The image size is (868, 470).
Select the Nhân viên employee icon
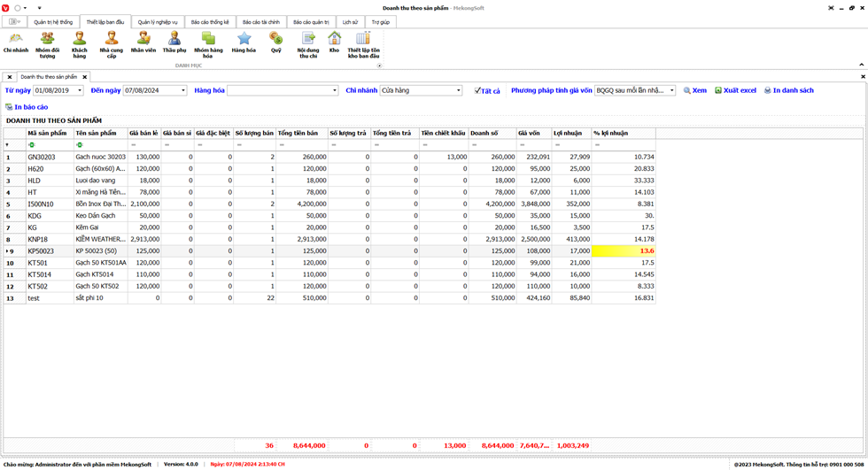pos(143,42)
